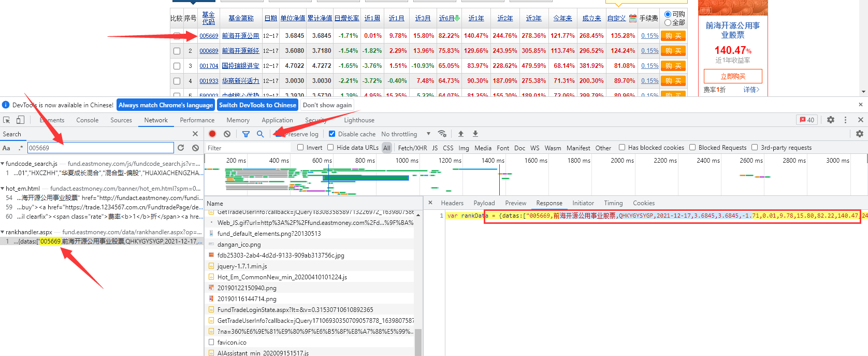The width and height of the screenshot is (868, 356).
Task: Filter requests by Fetch/XHR type
Action: (413, 148)
